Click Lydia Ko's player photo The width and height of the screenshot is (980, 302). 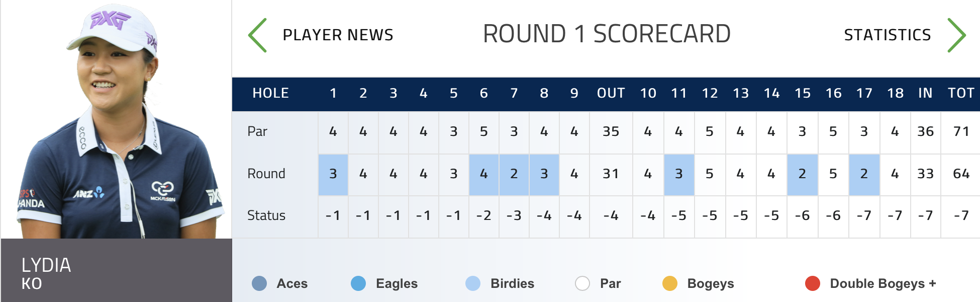click(x=117, y=121)
